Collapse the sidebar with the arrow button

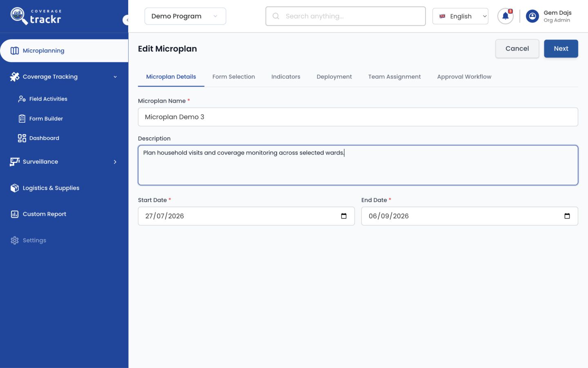click(126, 20)
